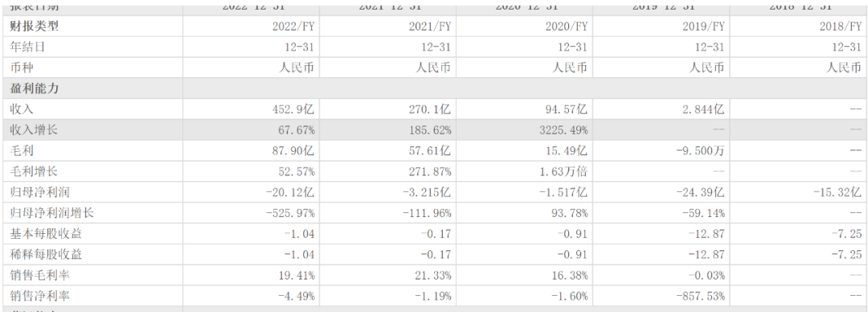This screenshot has height=312, width=868.
Task: Select the 毛利 row label
Action: [22, 150]
